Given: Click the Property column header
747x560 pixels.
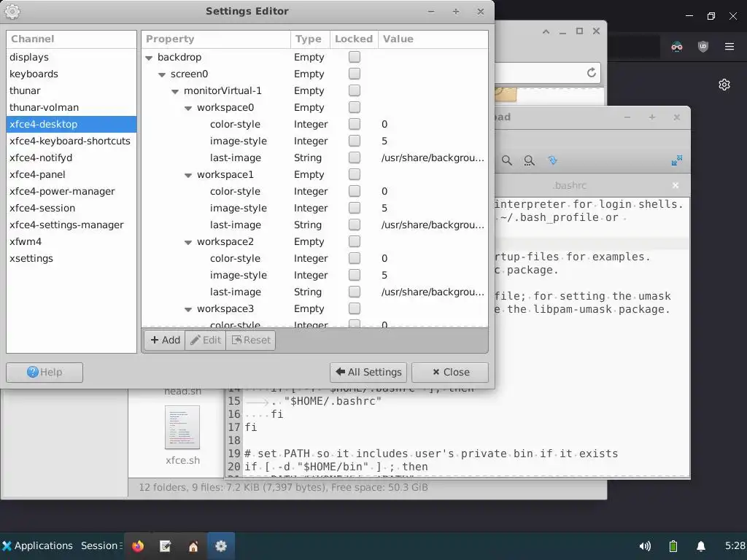Looking at the screenshot, I should pos(216,39).
